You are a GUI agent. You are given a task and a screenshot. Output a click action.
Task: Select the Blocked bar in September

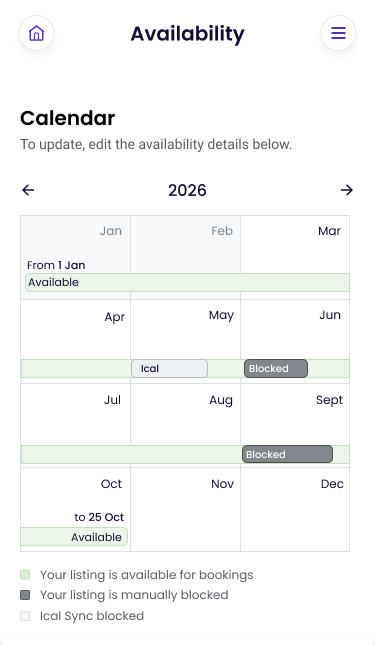click(x=287, y=454)
